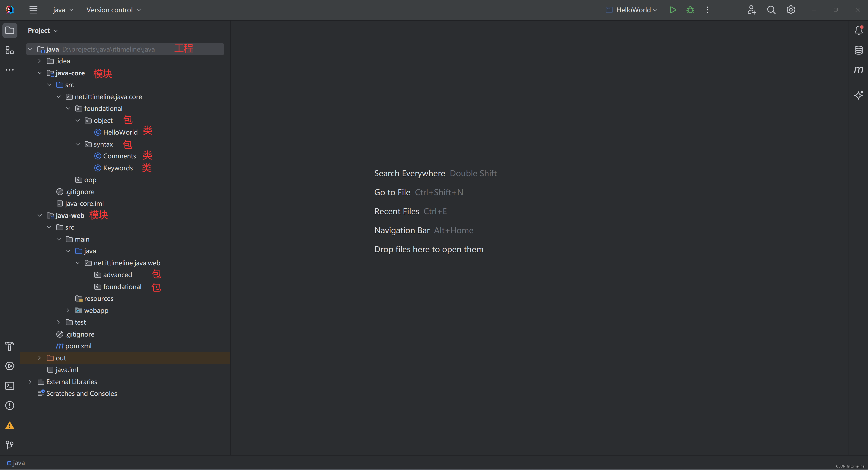Collapse the java-core module
868x470 pixels.
tap(39, 73)
